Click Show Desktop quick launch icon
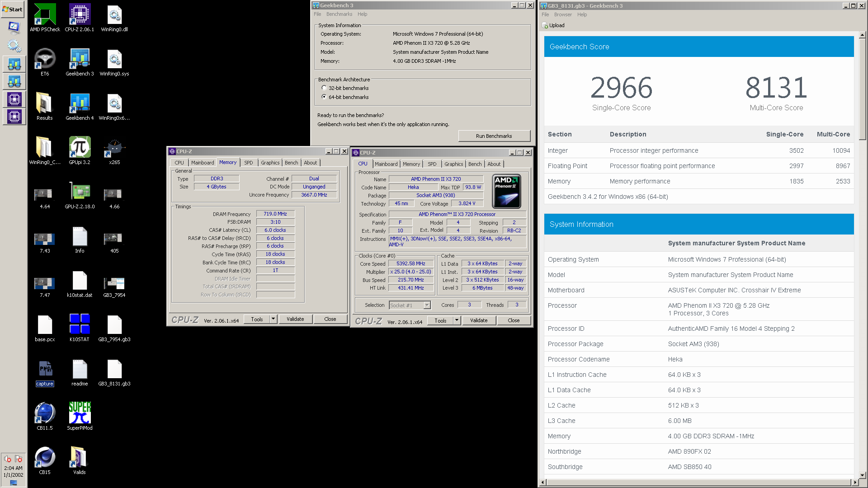 [x=14, y=28]
